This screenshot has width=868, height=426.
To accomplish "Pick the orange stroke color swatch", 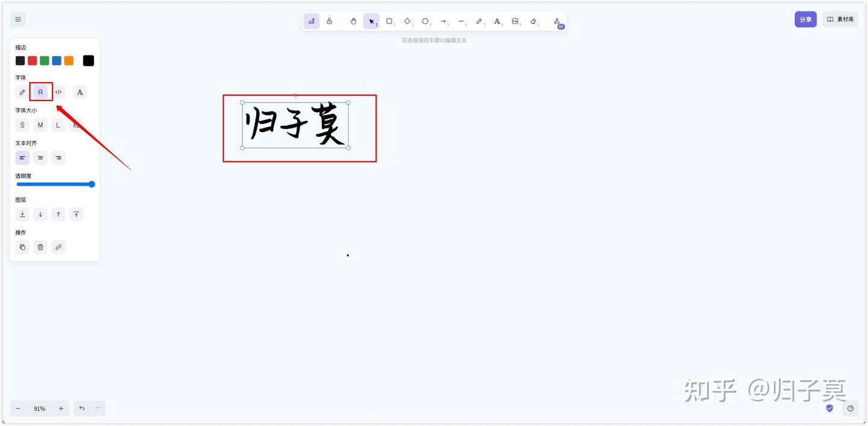I will 69,61.
